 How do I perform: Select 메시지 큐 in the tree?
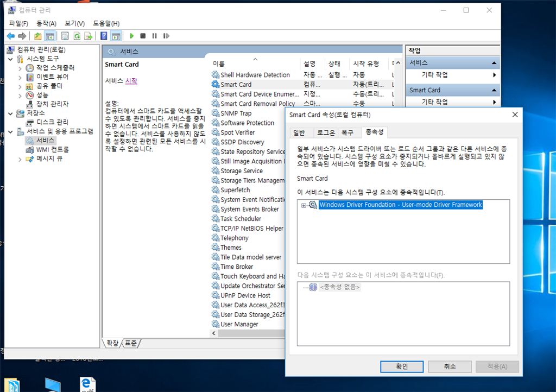(x=49, y=159)
